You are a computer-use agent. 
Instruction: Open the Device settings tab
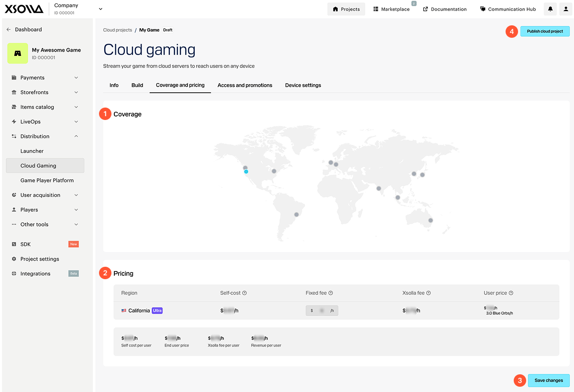(x=303, y=85)
